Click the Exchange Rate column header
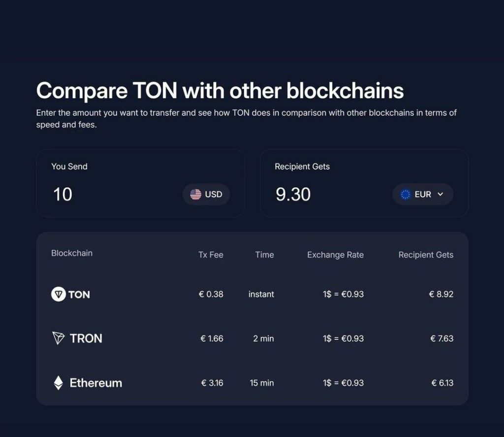504x437 pixels. pos(335,255)
